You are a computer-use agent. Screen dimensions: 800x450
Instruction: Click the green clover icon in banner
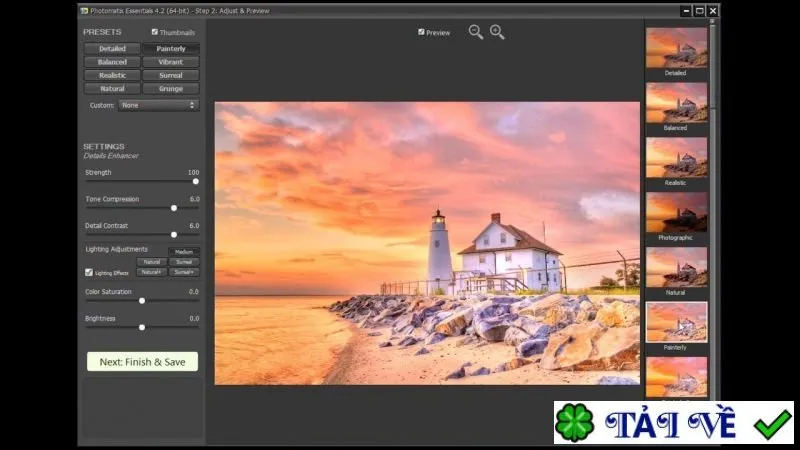point(574,422)
